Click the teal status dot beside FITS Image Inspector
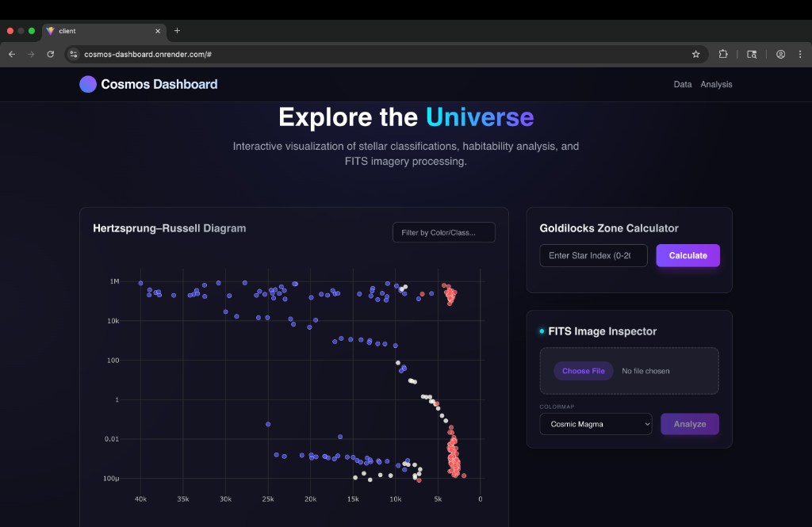The height and width of the screenshot is (527, 812). (x=543, y=331)
